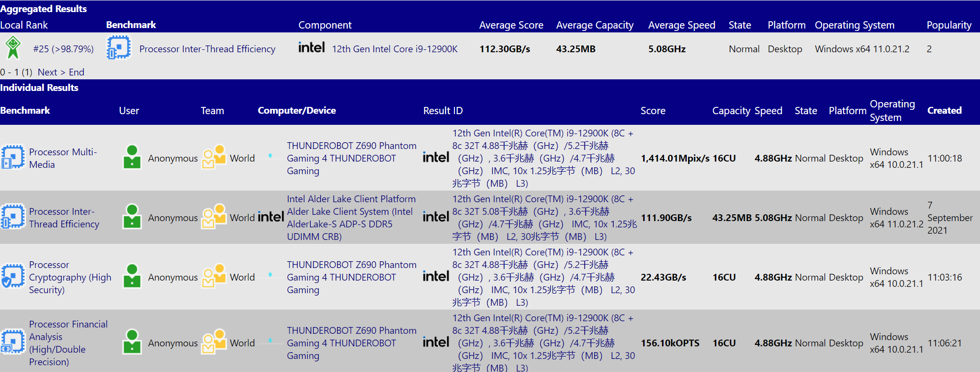The image size is (980, 372).
Task: Sort by the Created column header
Action: pos(944,110)
